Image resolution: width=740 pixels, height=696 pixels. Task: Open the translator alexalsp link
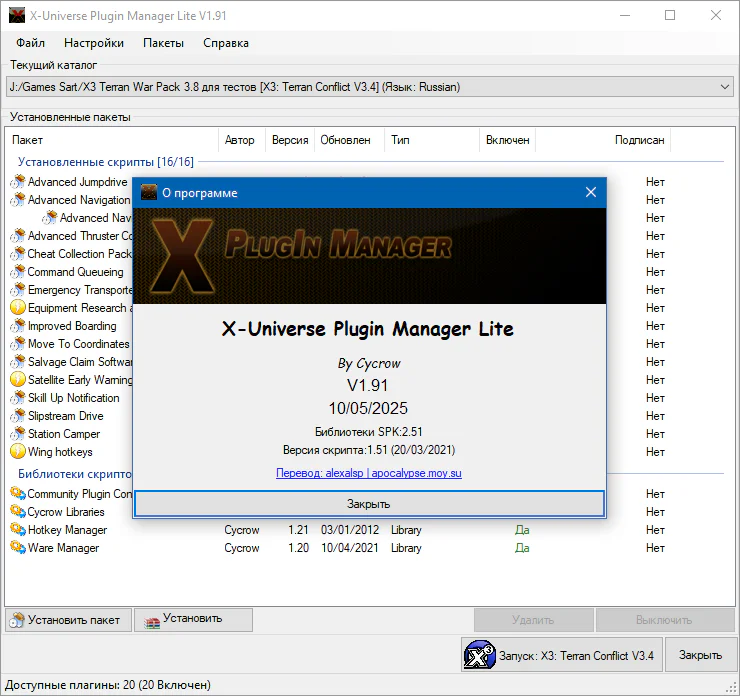tap(369, 473)
